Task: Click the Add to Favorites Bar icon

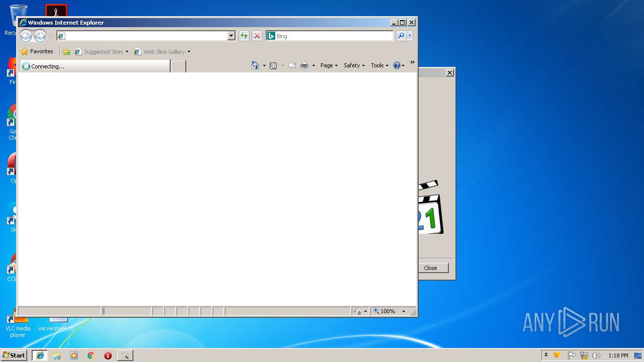Action: point(66,51)
